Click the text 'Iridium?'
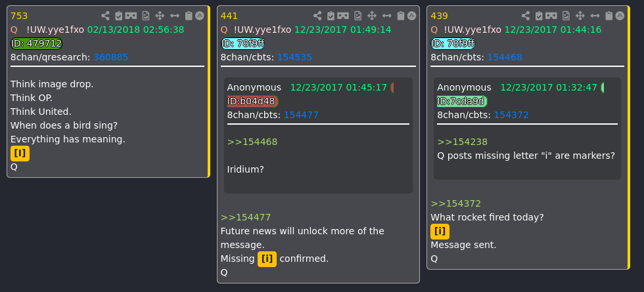The image size is (644, 292). point(246,169)
